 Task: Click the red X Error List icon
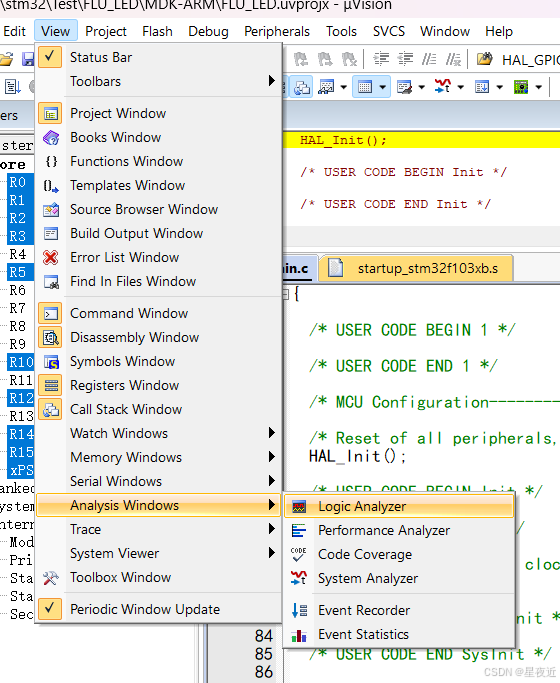click(x=51, y=257)
